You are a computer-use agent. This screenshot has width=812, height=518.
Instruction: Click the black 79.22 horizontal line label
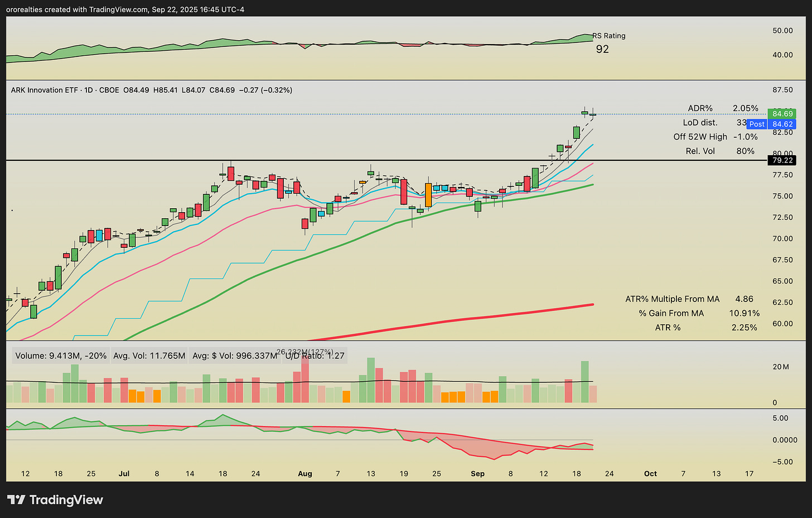click(x=783, y=160)
